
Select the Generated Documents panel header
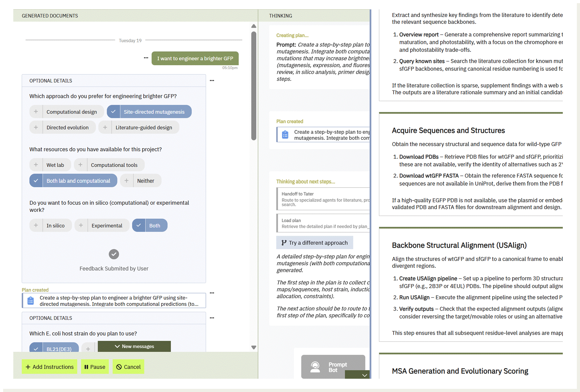pyautogui.click(x=50, y=16)
